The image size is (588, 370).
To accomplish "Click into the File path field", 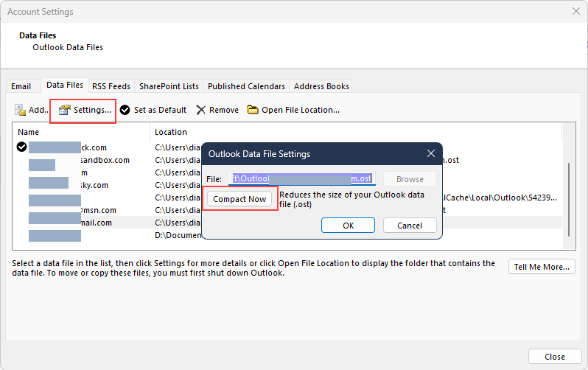I will coord(302,178).
